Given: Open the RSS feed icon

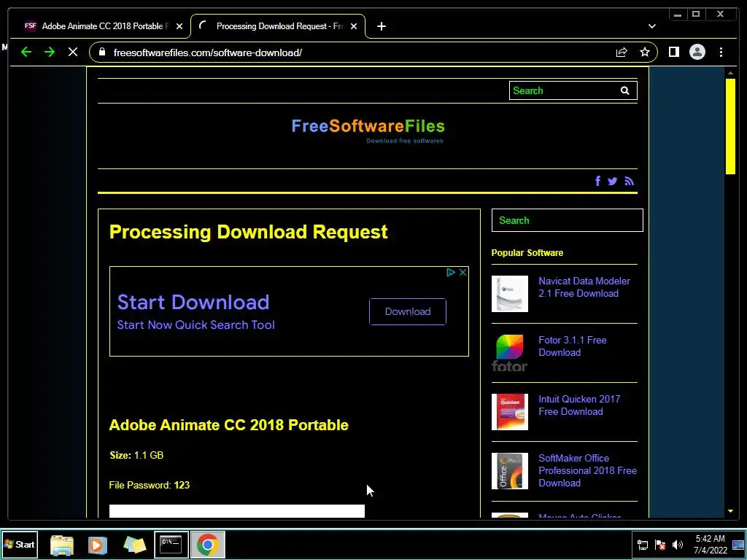Looking at the screenshot, I should (x=630, y=181).
